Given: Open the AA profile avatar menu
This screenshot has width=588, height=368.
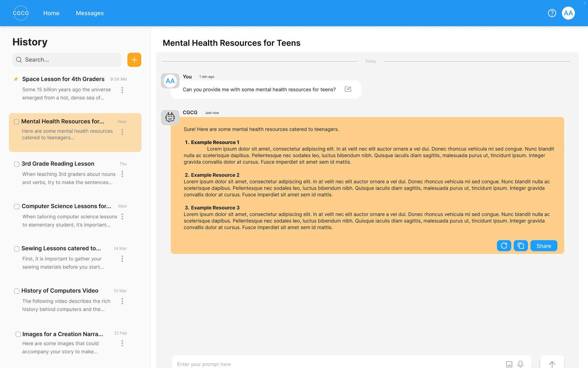Looking at the screenshot, I should coord(568,13).
